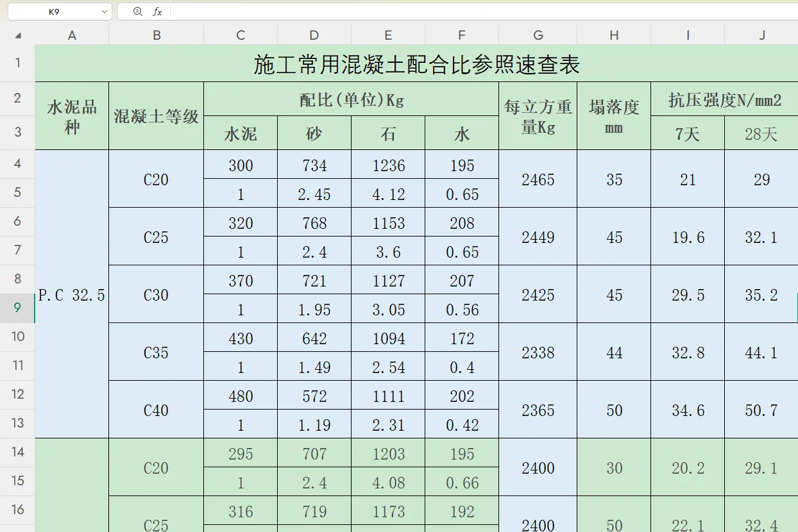Select the 抗压强度N/mm2 header cell
Image resolution: width=798 pixels, height=532 pixels.
coord(724,100)
